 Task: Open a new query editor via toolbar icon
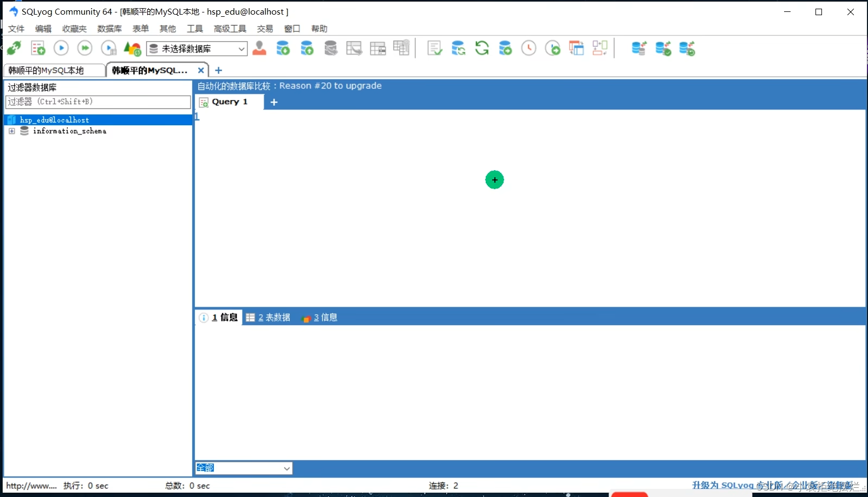[38, 48]
